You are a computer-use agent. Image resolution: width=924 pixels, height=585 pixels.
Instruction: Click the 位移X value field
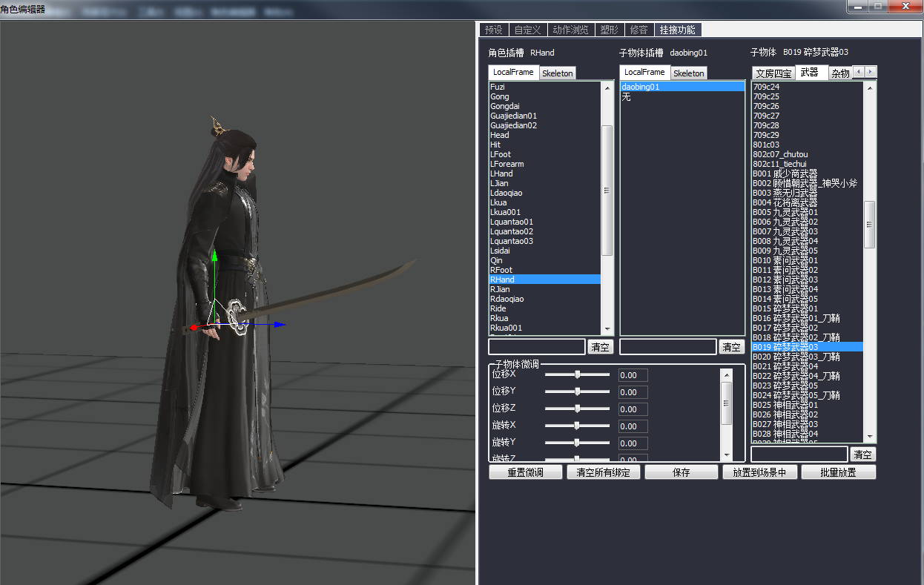633,375
